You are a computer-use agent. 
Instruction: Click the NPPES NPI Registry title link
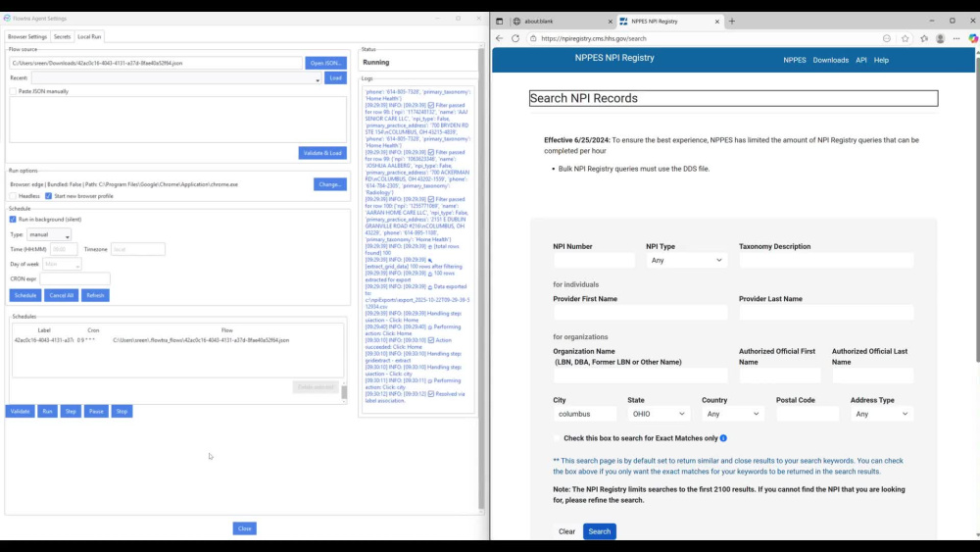(614, 58)
